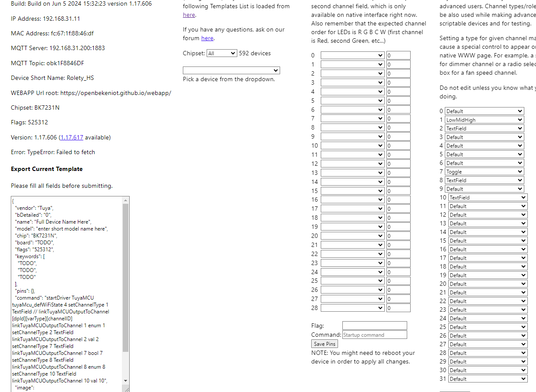Open pin 25 role dropdown
Screen dimensions: 536x392
click(x=352, y=281)
